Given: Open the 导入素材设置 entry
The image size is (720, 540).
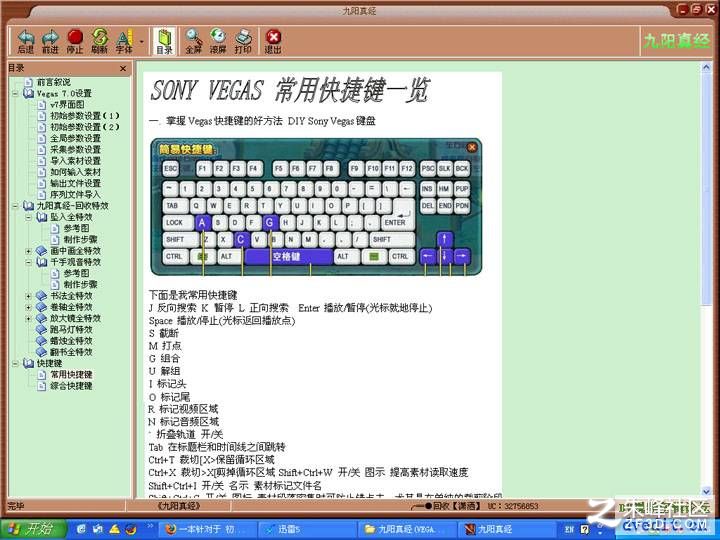Looking at the screenshot, I should pos(75,161).
